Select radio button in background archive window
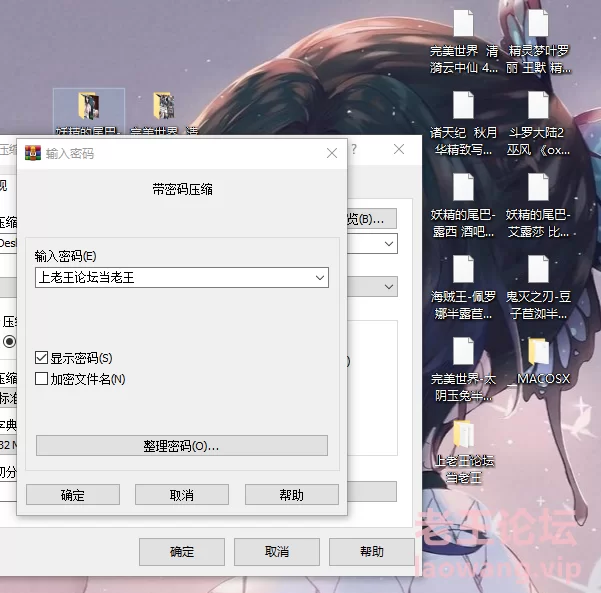The image size is (601, 593). point(10,341)
